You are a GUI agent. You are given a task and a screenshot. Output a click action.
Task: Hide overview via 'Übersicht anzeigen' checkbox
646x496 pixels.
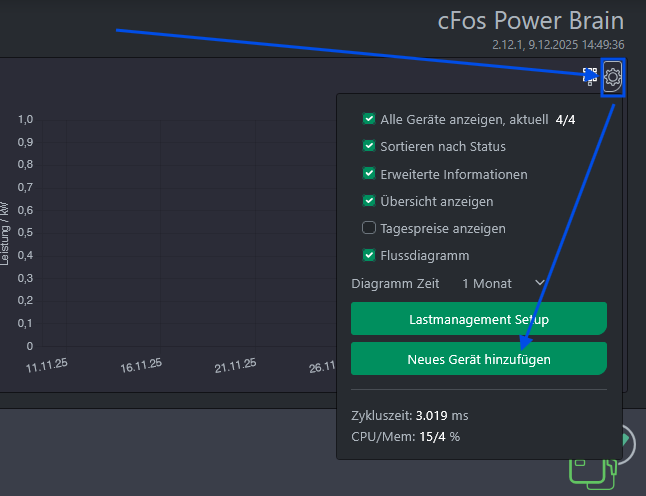pyautogui.click(x=369, y=201)
